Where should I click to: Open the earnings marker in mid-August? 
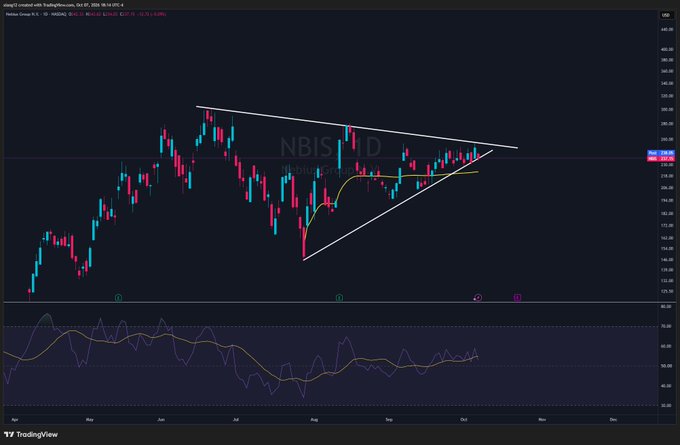pyautogui.click(x=340, y=298)
